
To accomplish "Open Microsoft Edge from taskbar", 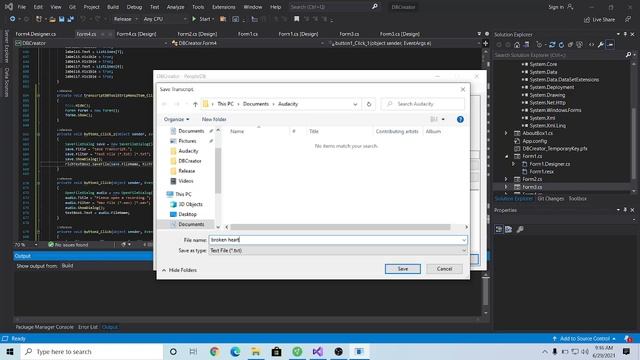I will click(235, 351).
